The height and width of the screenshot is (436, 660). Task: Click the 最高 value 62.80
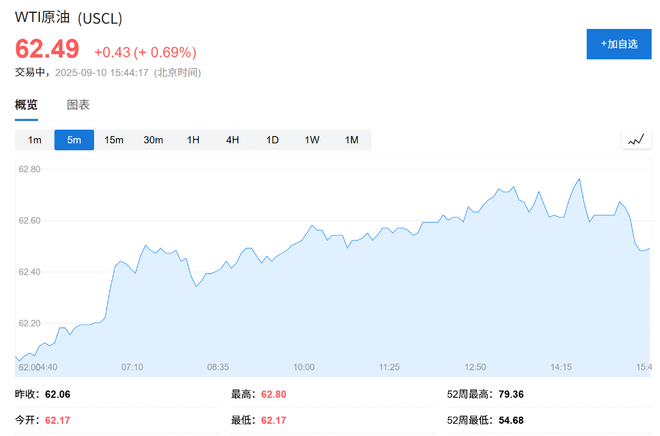pos(273,394)
